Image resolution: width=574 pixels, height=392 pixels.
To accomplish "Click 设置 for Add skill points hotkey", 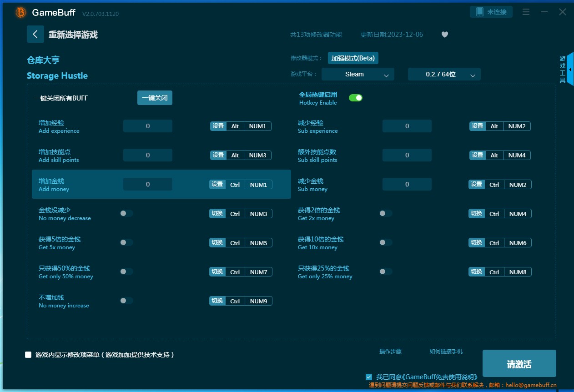I will (x=218, y=155).
